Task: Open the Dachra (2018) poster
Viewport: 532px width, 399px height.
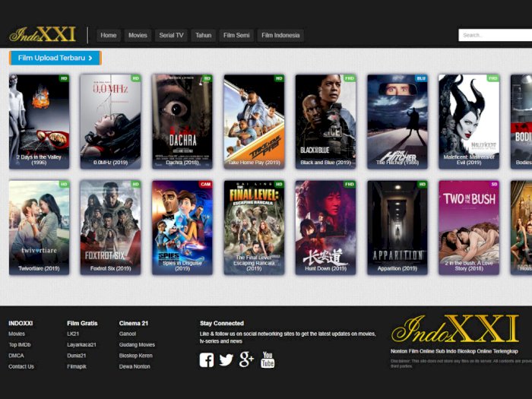Action: pos(182,122)
